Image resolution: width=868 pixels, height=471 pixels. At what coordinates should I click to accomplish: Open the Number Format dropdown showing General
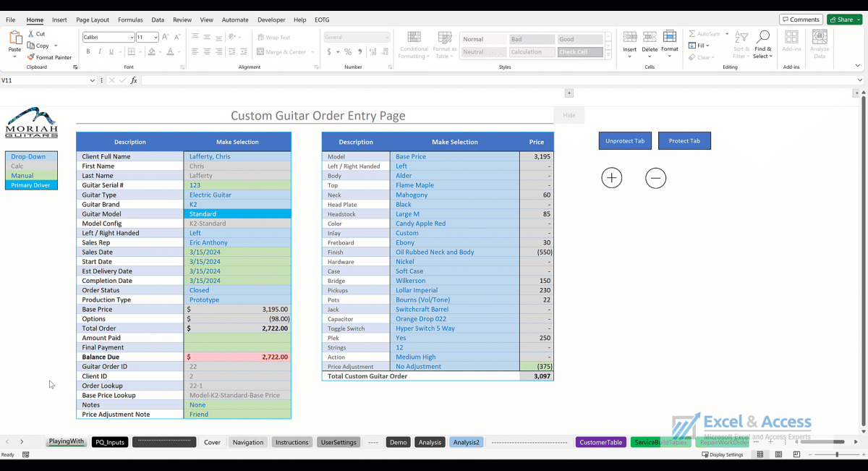355,36
